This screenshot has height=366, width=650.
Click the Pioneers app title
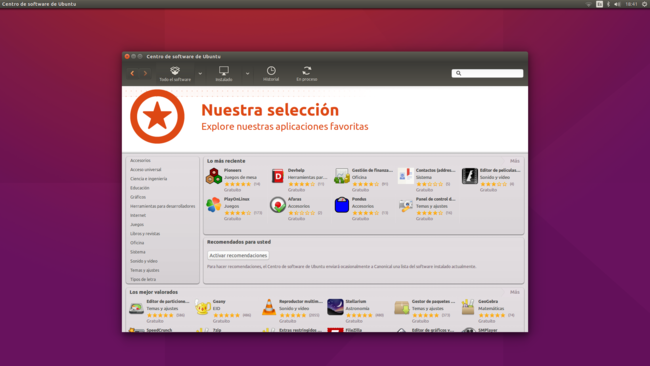[x=233, y=170]
